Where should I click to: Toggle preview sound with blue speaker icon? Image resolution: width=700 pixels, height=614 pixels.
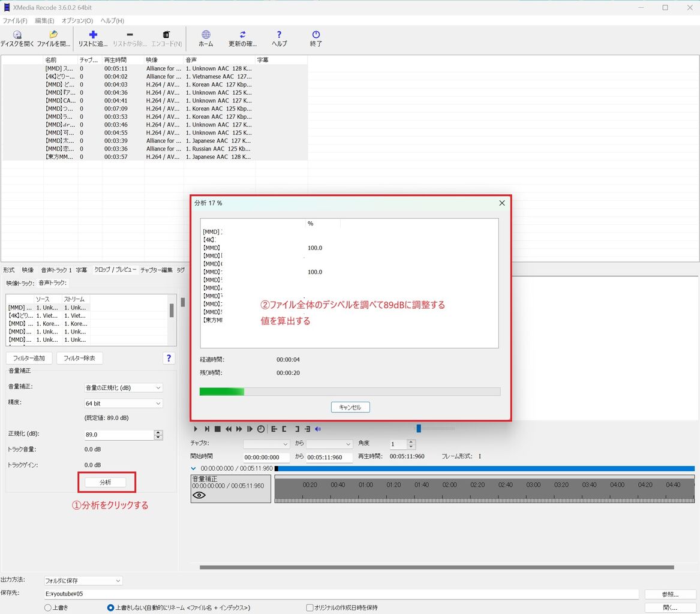(x=318, y=429)
